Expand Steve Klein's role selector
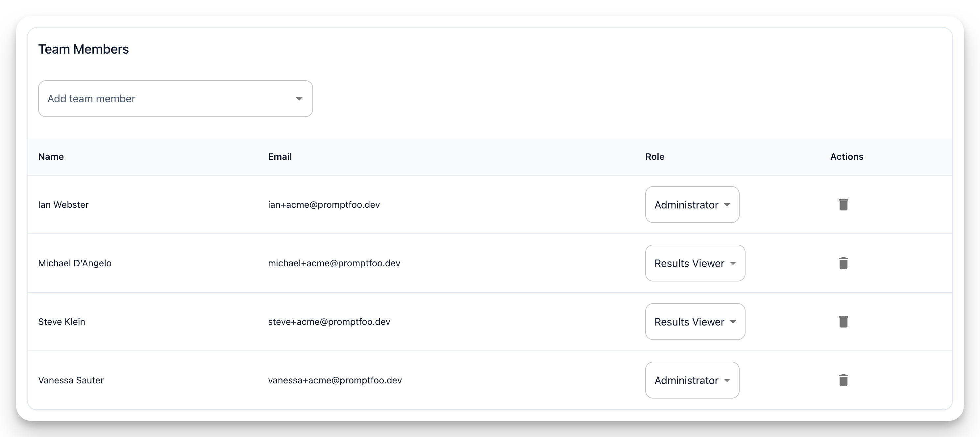980x437 pixels. tap(695, 322)
